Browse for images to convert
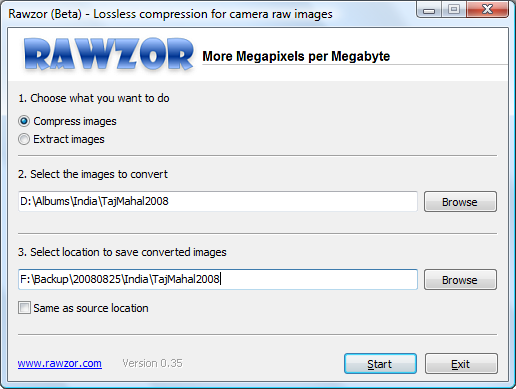This screenshot has width=516, height=389. tap(460, 202)
